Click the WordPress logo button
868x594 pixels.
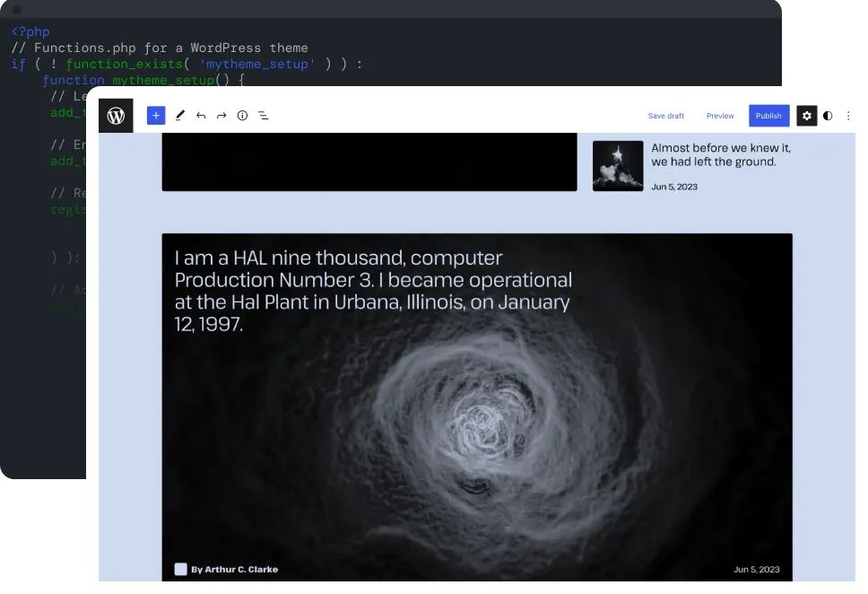tap(116, 115)
